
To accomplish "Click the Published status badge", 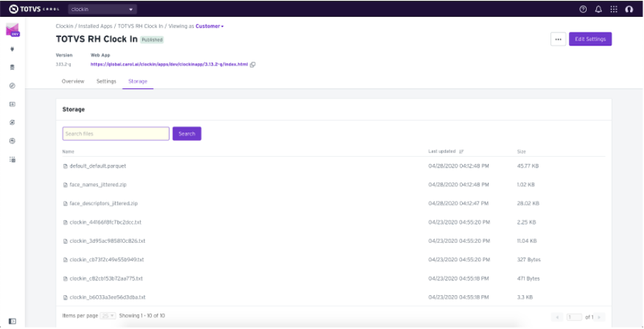I will click(x=152, y=40).
